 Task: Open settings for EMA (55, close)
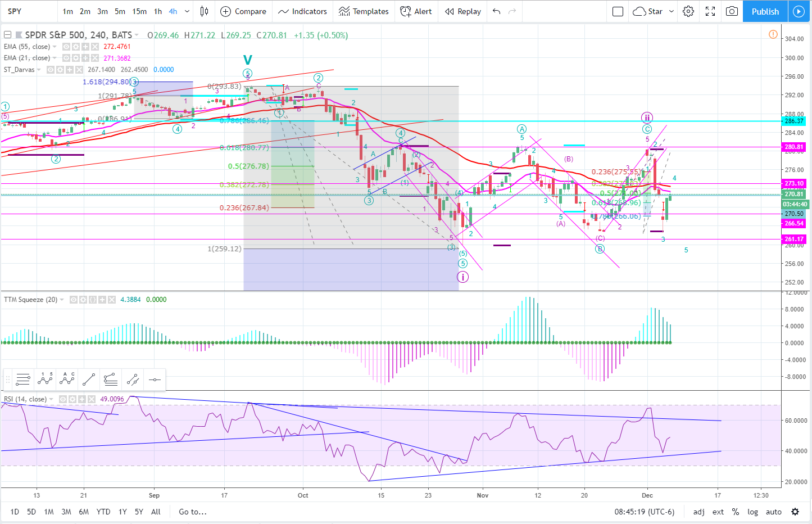(x=75, y=47)
